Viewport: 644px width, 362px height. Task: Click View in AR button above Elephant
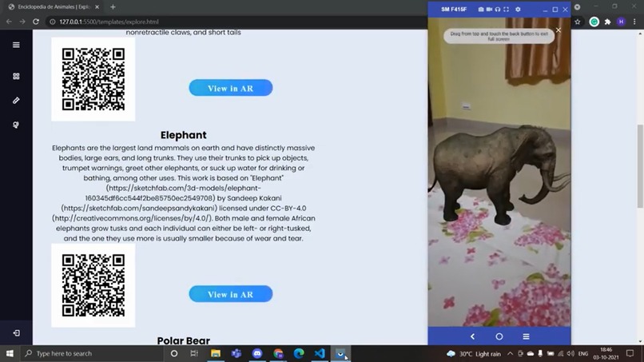[230, 88]
